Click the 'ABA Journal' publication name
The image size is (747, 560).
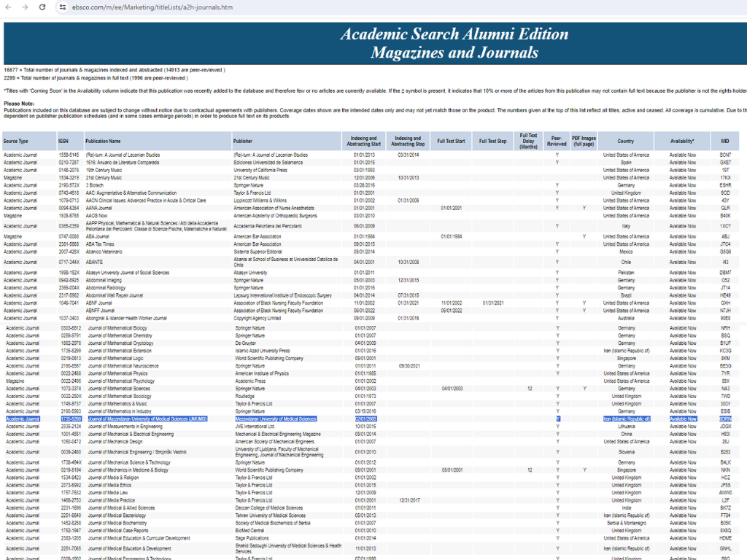(x=97, y=237)
